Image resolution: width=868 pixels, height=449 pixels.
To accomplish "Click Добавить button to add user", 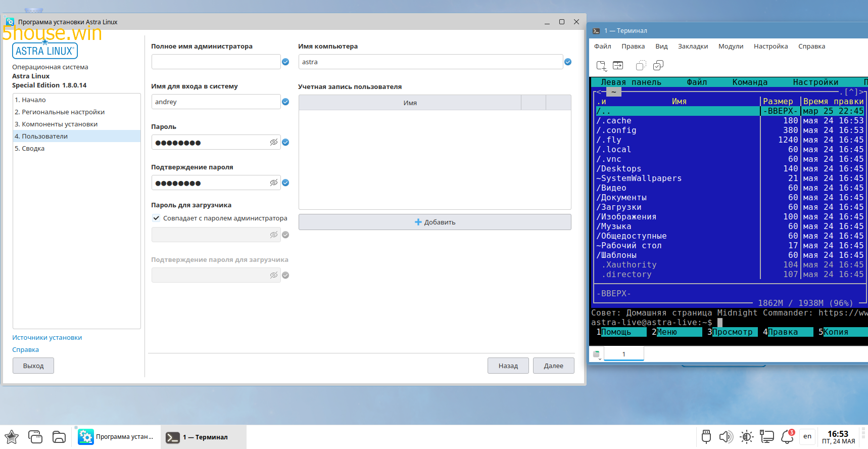I will click(x=435, y=222).
